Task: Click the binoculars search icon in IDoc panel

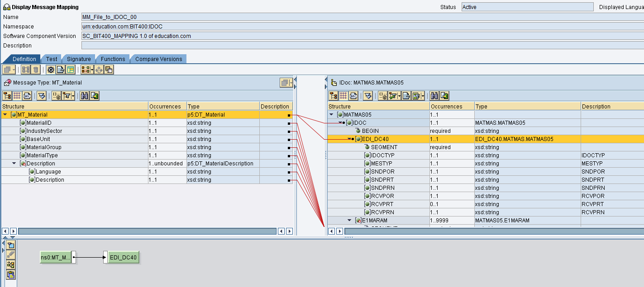Action: (434, 96)
